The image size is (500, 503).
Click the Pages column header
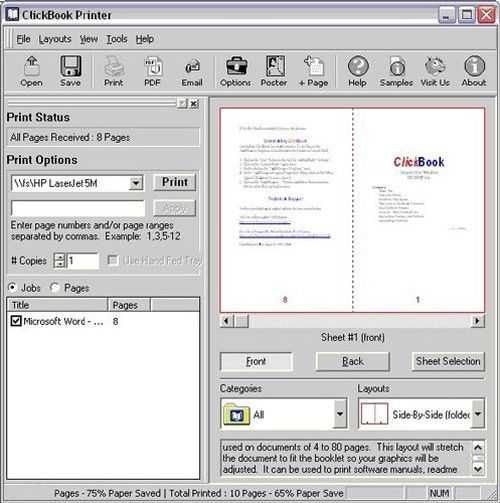pyautogui.click(x=129, y=305)
